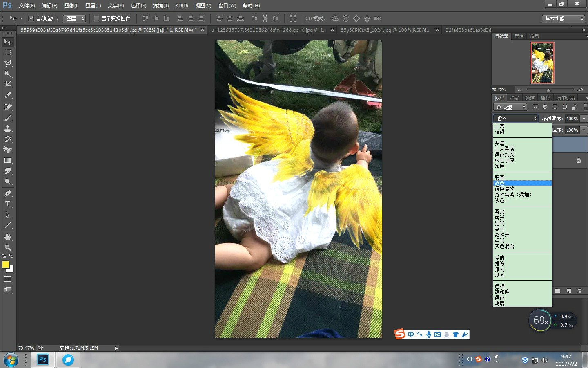Choose 正片叠底 blend mode from list
588x368 pixels.
(504, 149)
